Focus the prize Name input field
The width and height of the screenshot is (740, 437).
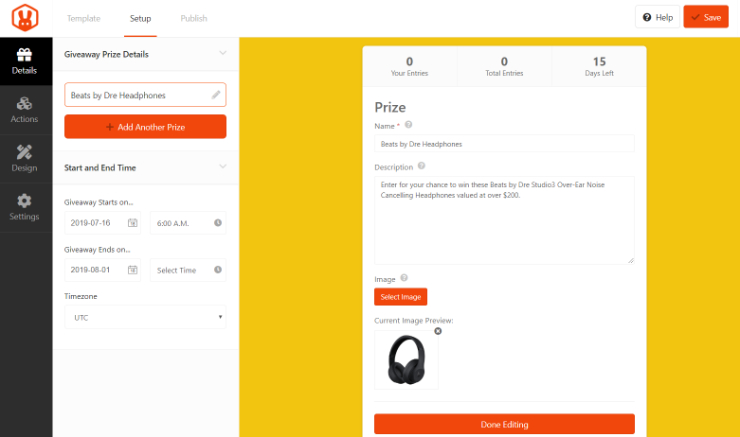505,143
